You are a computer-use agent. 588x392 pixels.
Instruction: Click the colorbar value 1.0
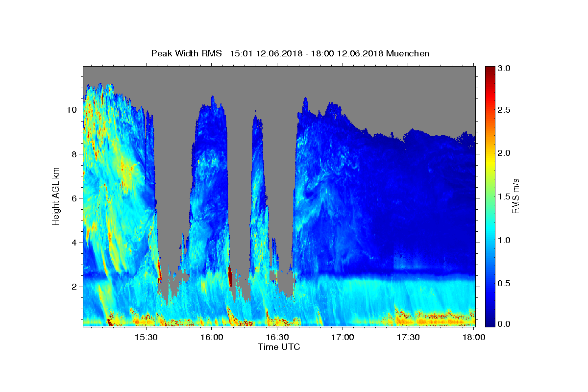click(x=504, y=240)
